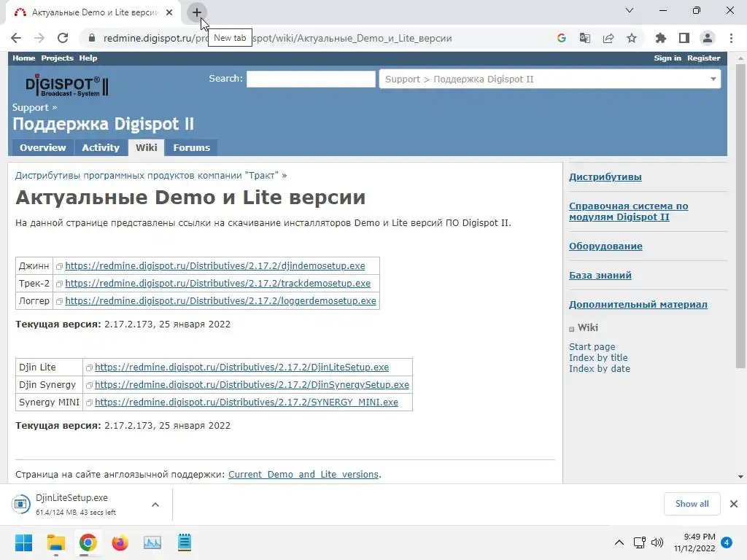This screenshot has width=747, height=560.
Task: Open Справочная система по модулям Digispot II
Action: tap(628, 211)
